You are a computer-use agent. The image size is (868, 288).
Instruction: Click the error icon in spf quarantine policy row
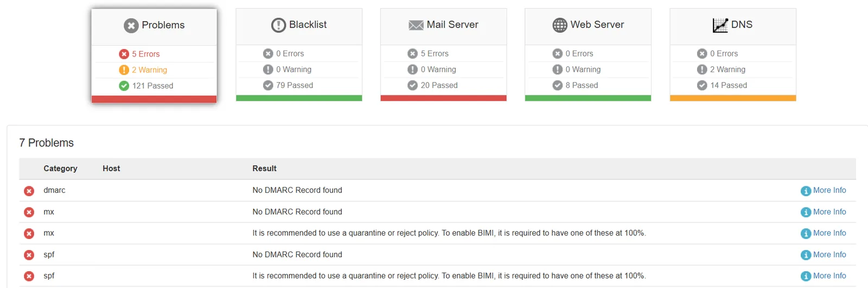pyautogui.click(x=29, y=276)
